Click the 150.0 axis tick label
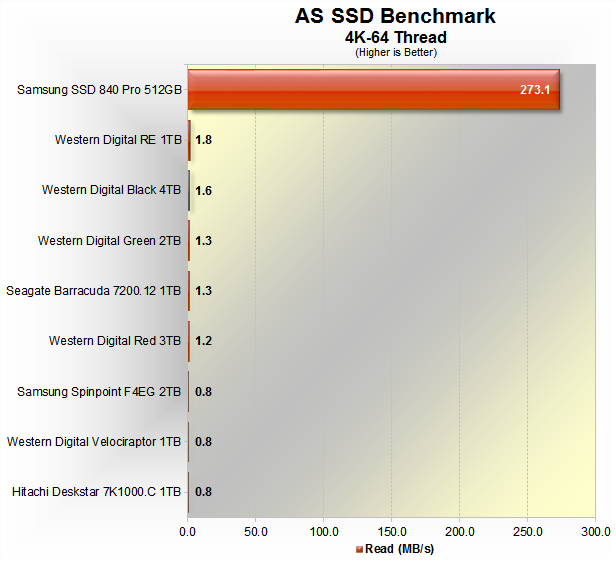Image resolution: width=616 pixels, height=561 pixels. [392, 532]
